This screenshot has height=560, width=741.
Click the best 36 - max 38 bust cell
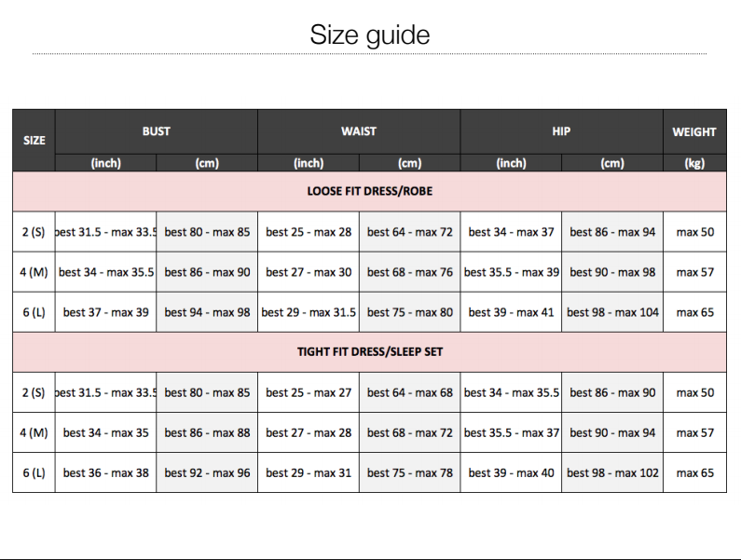[106, 472]
